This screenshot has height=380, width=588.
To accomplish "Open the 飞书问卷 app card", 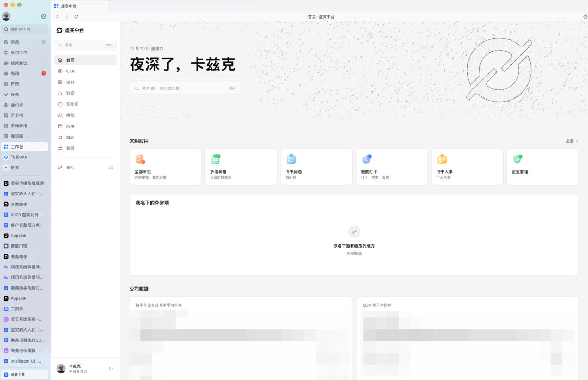I will click(316, 167).
